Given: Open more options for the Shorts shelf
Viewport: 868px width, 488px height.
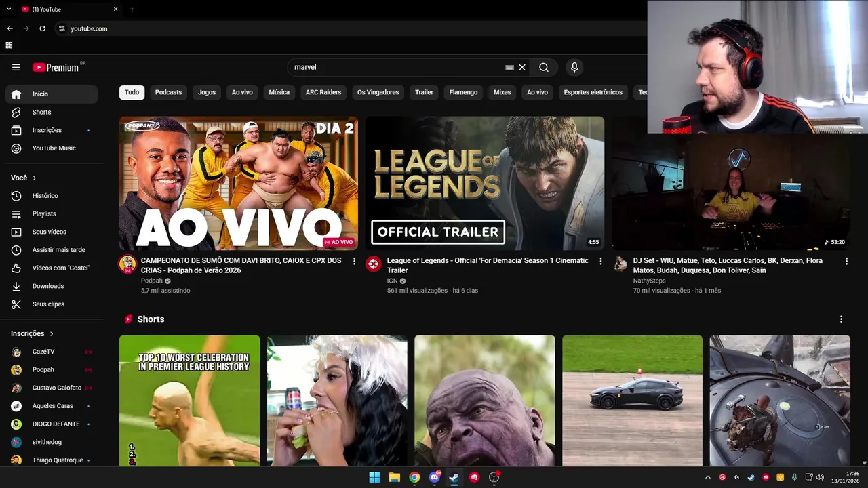Looking at the screenshot, I should (x=842, y=319).
